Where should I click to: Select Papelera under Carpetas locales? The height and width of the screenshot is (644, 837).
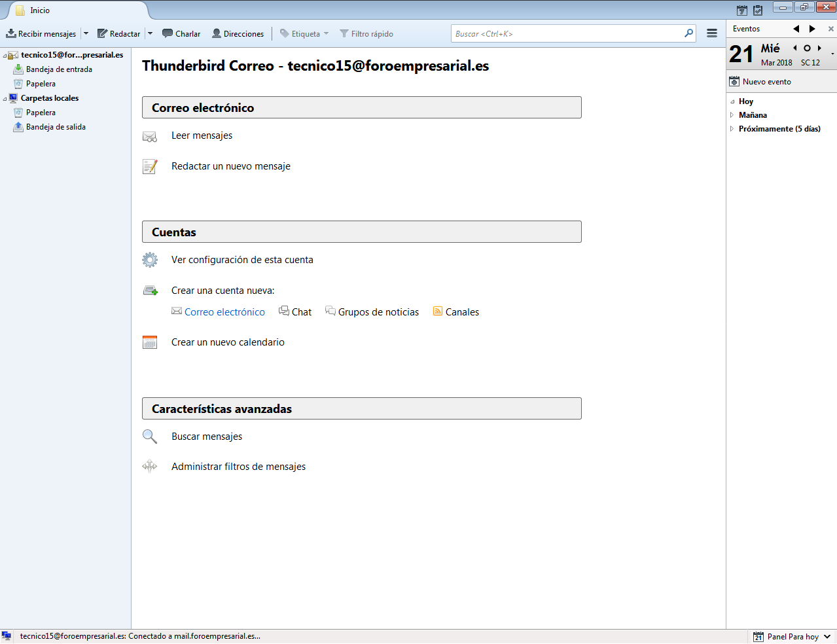[41, 113]
